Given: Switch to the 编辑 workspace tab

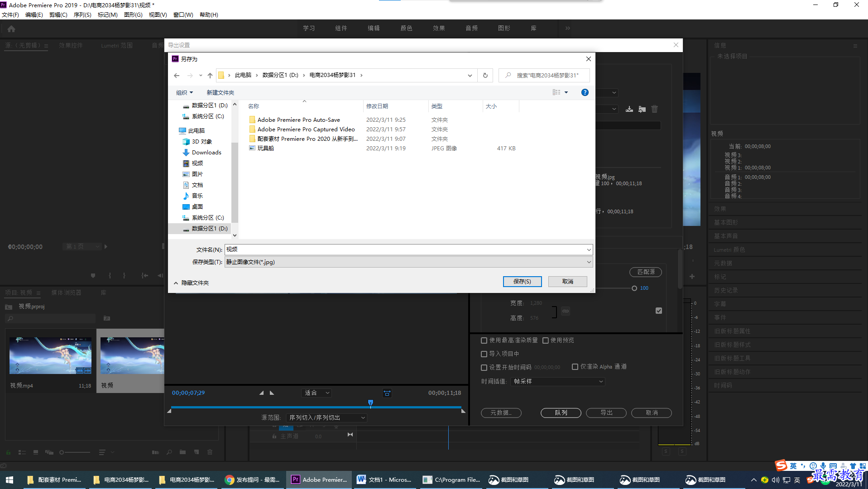Looking at the screenshot, I should pyautogui.click(x=374, y=28).
